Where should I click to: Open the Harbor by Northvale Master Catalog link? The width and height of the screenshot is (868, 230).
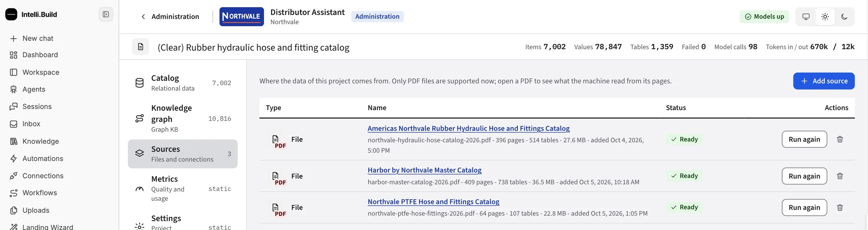pyautogui.click(x=425, y=170)
